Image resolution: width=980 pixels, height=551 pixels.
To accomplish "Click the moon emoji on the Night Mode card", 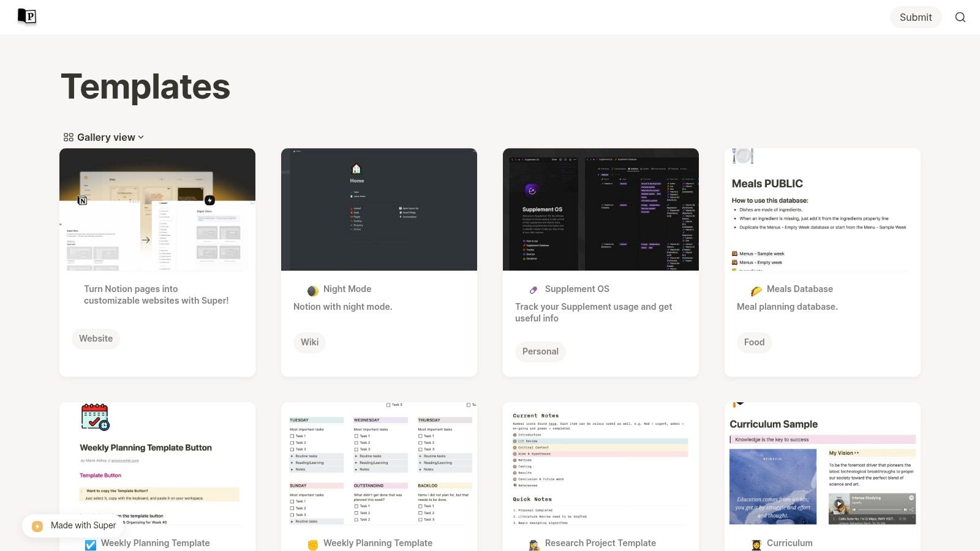I will tap(312, 289).
